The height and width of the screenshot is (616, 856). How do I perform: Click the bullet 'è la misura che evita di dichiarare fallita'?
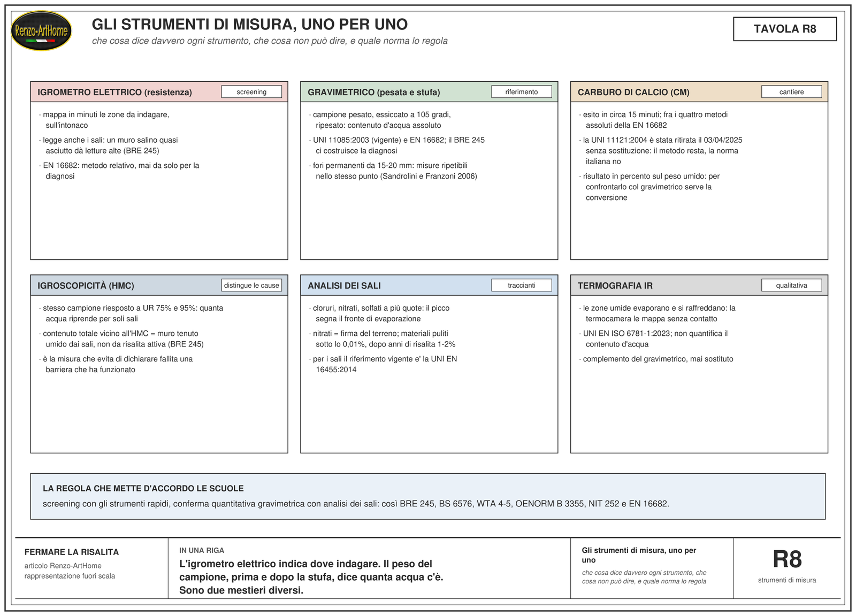pos(116,365)
